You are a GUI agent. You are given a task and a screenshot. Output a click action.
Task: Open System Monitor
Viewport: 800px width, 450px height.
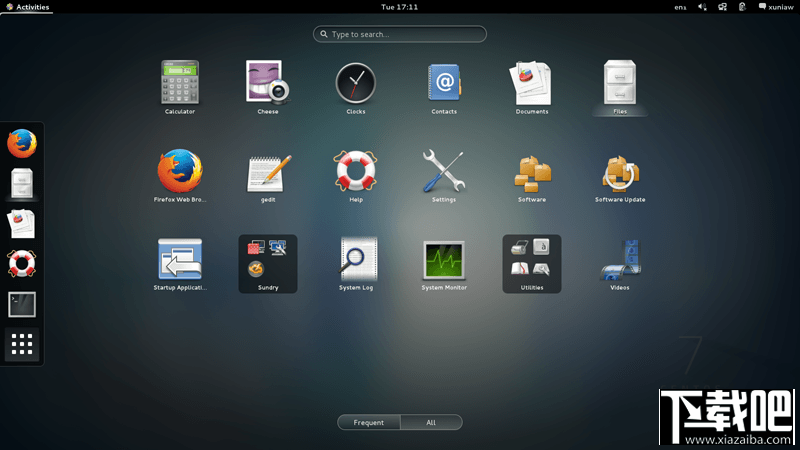444,263
